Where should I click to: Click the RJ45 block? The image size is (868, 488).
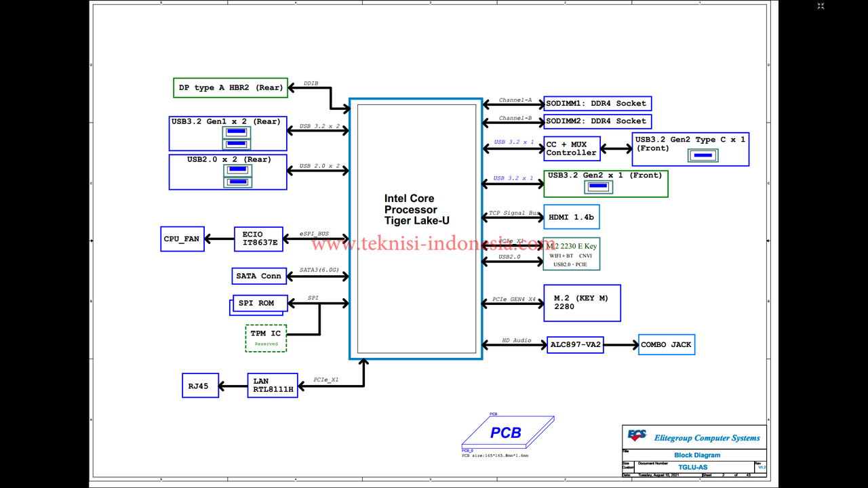coord(201,386)
